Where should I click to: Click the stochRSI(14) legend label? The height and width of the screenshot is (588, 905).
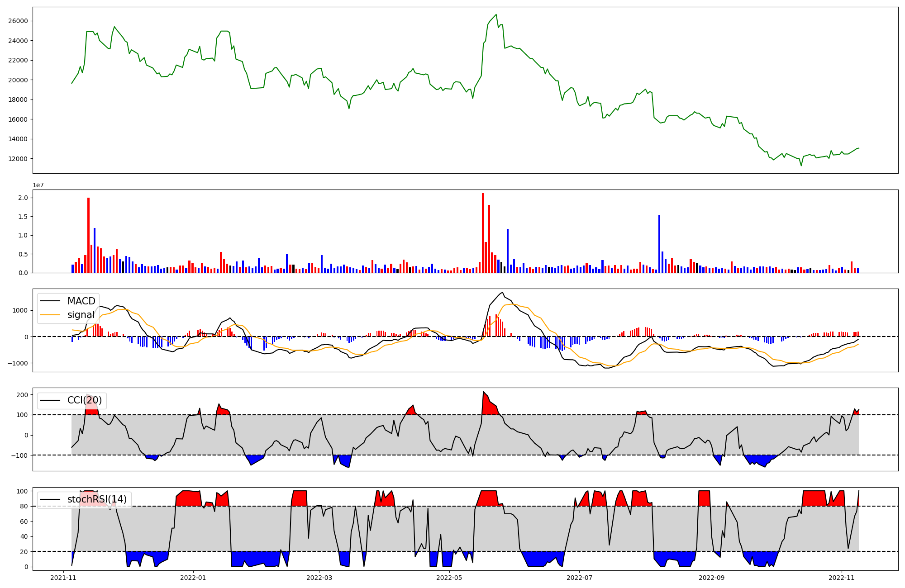point(97,499)
